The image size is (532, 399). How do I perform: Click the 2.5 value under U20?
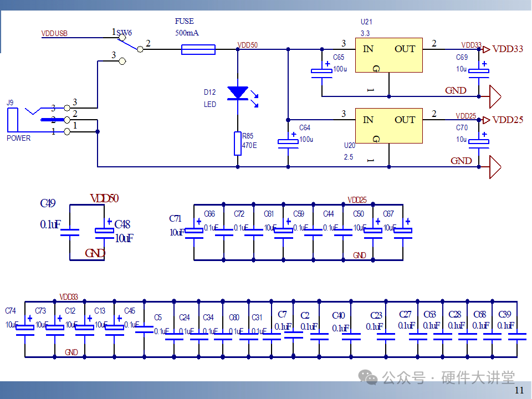tap(349, 157)
